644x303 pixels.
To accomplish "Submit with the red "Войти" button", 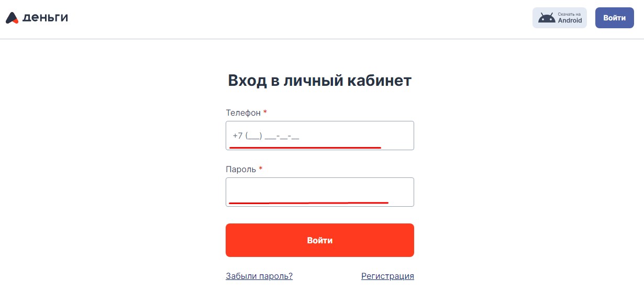I will [x=319, y=240].
